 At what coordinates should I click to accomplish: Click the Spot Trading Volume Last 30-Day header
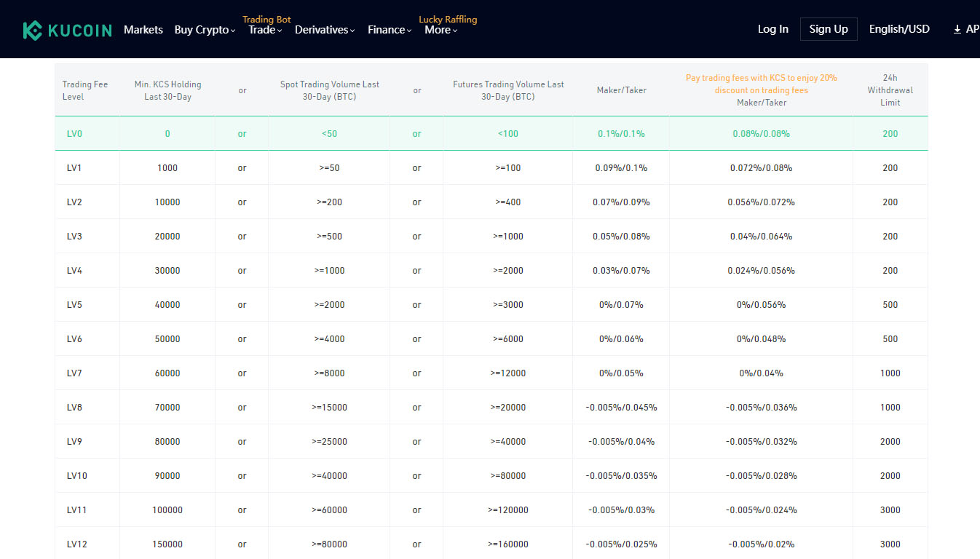[x=330, y=90]
